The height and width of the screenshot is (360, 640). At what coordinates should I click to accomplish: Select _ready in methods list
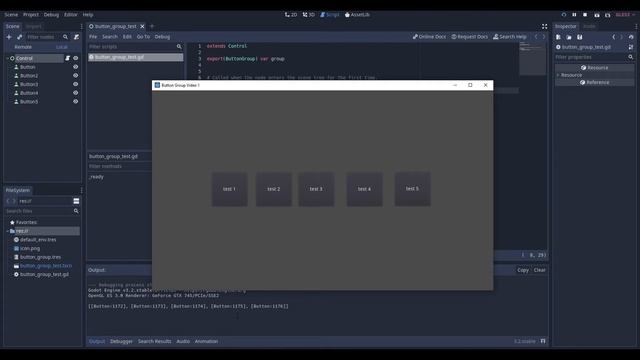tap(96, 177)
